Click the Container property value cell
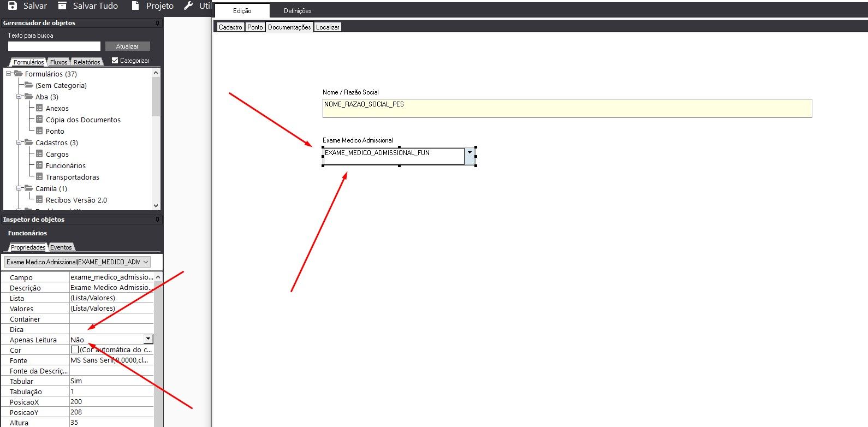The width and height of the screenshot is (868, 427). (x=111, y=318)
